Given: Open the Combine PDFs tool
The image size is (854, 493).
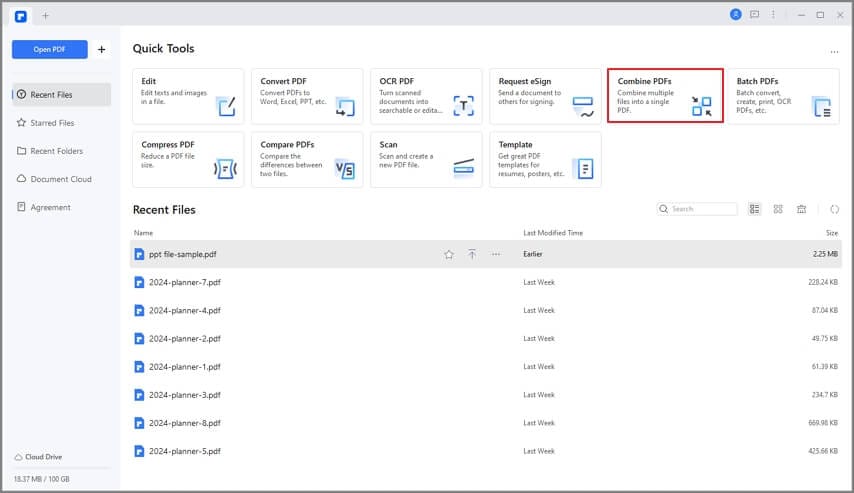Looking at the screenshot, I should pos(665,96).
